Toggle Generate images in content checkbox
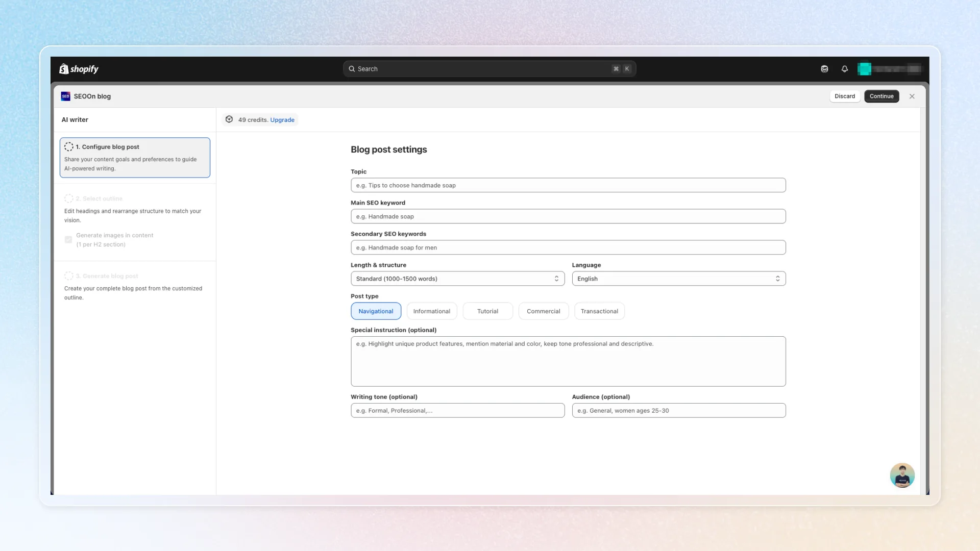The width and height of the screenshot is (980, 551). (x=68, y=240)
